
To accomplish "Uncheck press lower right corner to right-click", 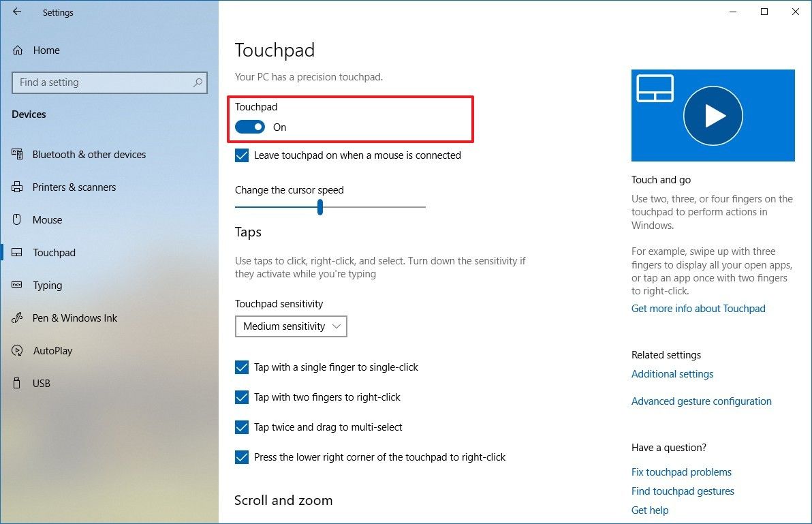I will click(x=242, y=457).
